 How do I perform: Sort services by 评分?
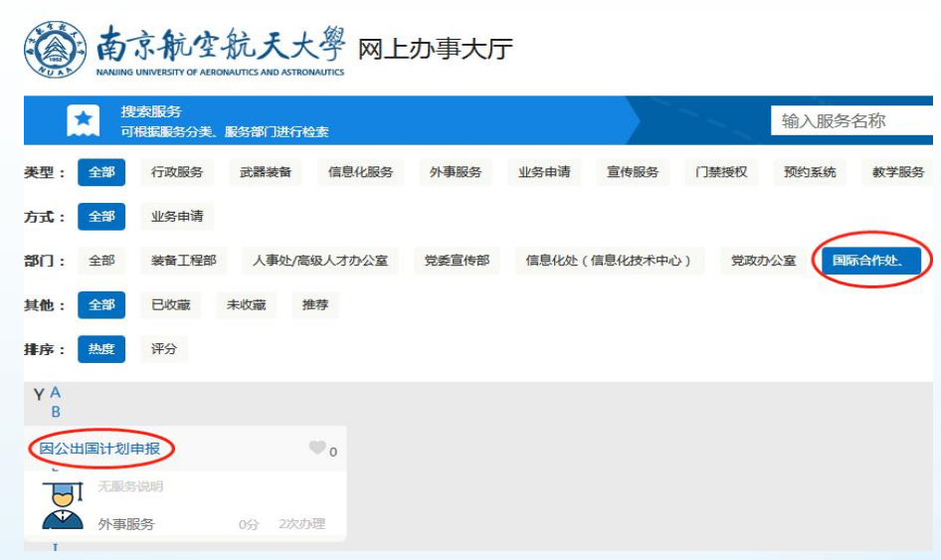pyautogui.click(x=164, y=349)
